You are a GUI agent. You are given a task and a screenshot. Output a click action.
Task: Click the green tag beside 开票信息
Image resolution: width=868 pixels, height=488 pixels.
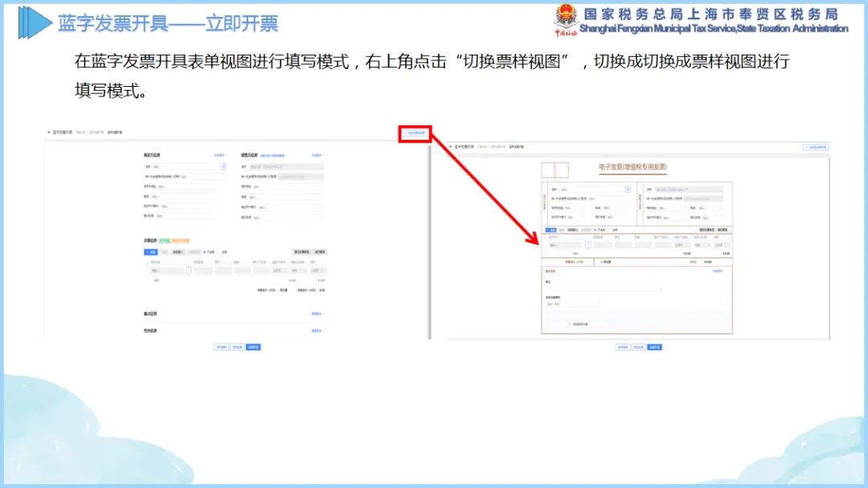(165, 241)
